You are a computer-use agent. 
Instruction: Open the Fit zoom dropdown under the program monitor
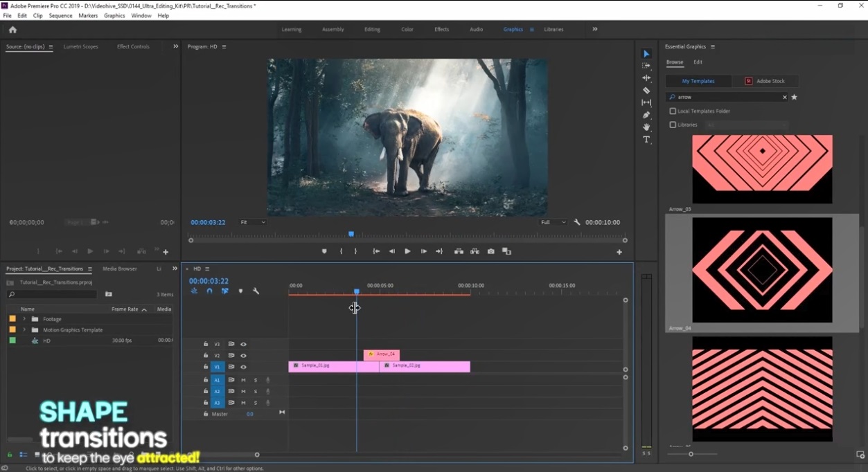(x=253, y=222)
